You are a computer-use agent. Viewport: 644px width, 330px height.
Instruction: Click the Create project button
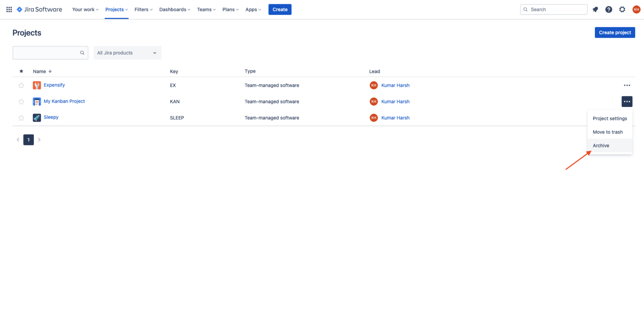pyautogui.click(x=615, y=32)
